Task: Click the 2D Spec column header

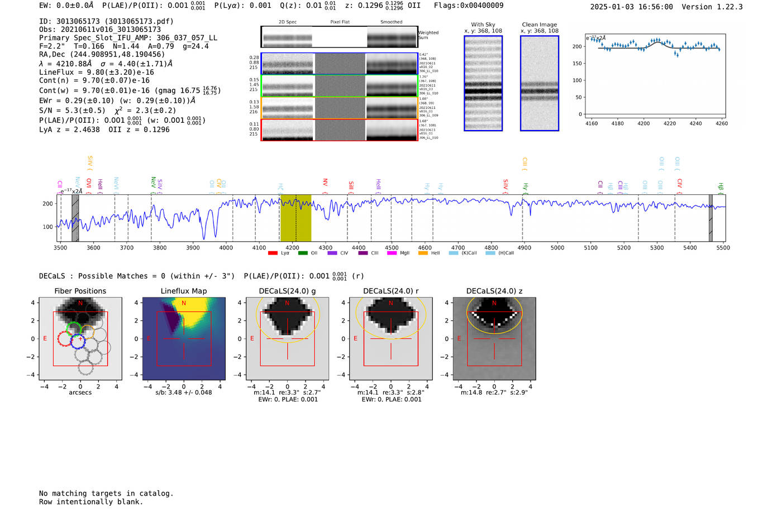Action: [x=288, y=22]
